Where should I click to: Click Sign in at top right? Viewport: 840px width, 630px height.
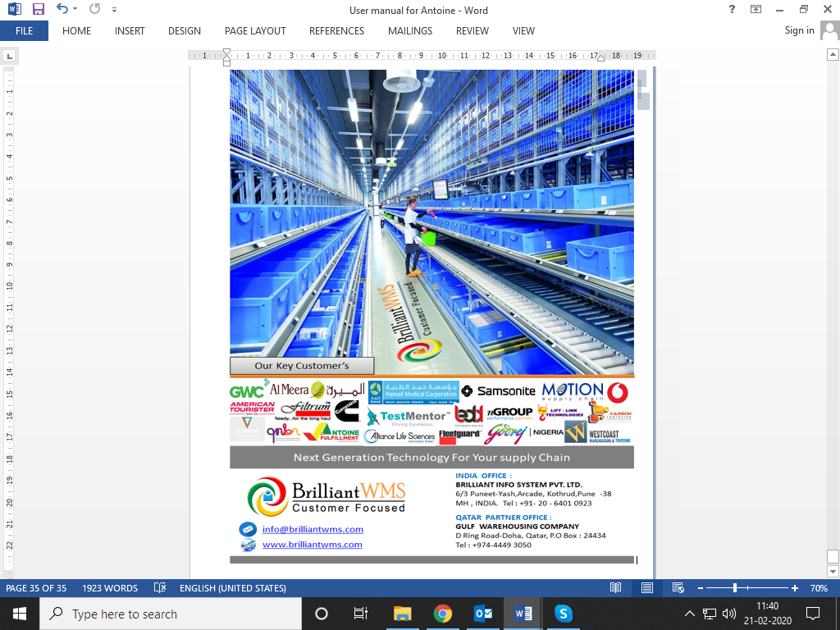point(799,31)
